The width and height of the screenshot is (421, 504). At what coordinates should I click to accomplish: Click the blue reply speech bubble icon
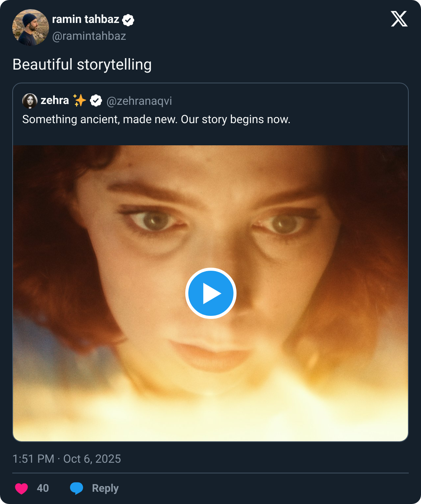(77, 488)
